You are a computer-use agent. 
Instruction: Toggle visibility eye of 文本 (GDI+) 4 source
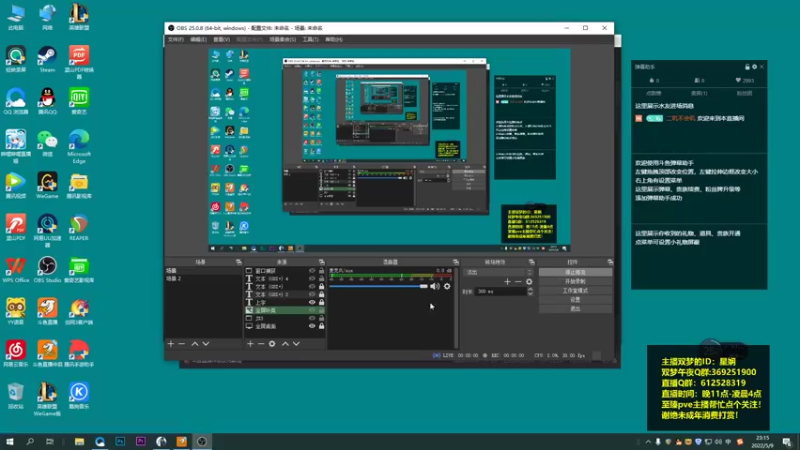point(312,279)
